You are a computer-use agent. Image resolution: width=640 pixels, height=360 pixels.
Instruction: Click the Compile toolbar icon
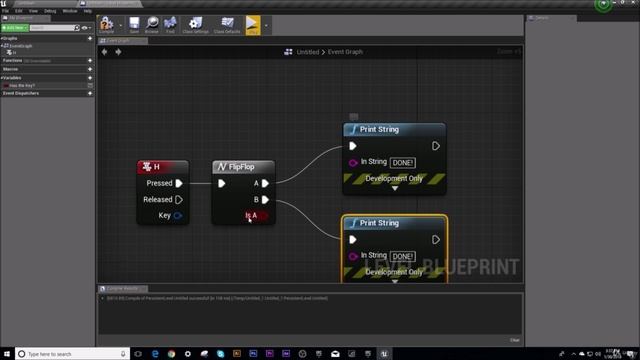[107, 25]
